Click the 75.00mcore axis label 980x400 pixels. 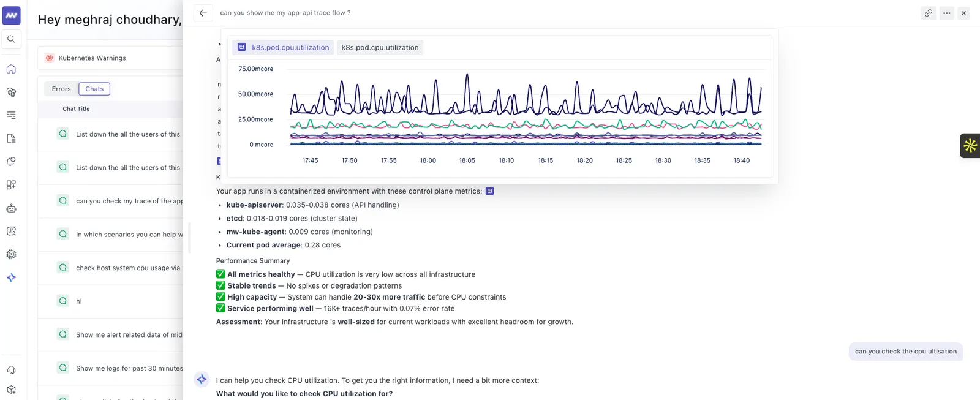255,69
